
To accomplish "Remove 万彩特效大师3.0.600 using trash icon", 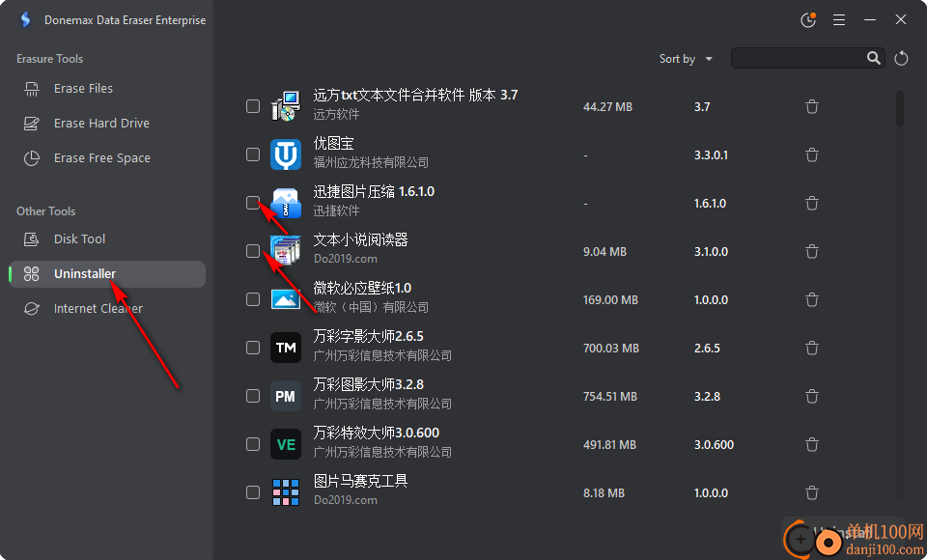I will (x=812, y=444).
